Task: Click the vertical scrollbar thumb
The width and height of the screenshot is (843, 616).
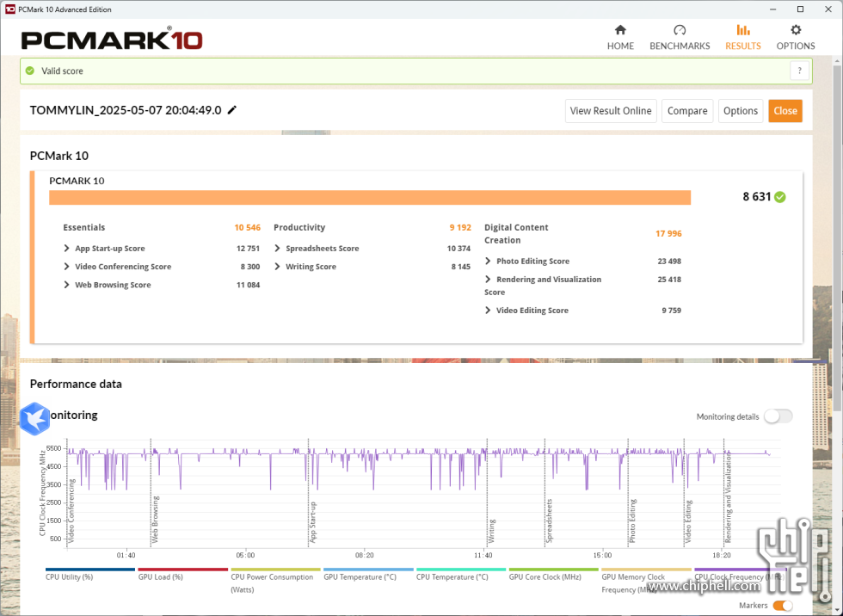Action: coord(838,237)
